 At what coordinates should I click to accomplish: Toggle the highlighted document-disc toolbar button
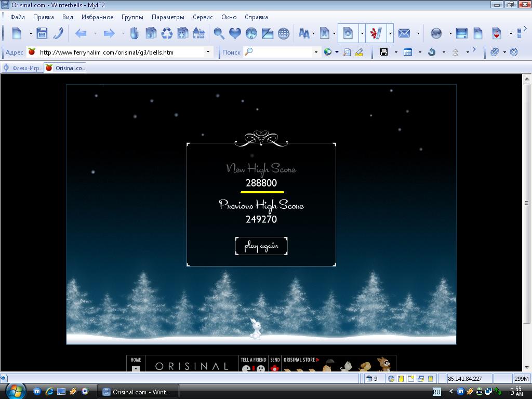(348, 34)
